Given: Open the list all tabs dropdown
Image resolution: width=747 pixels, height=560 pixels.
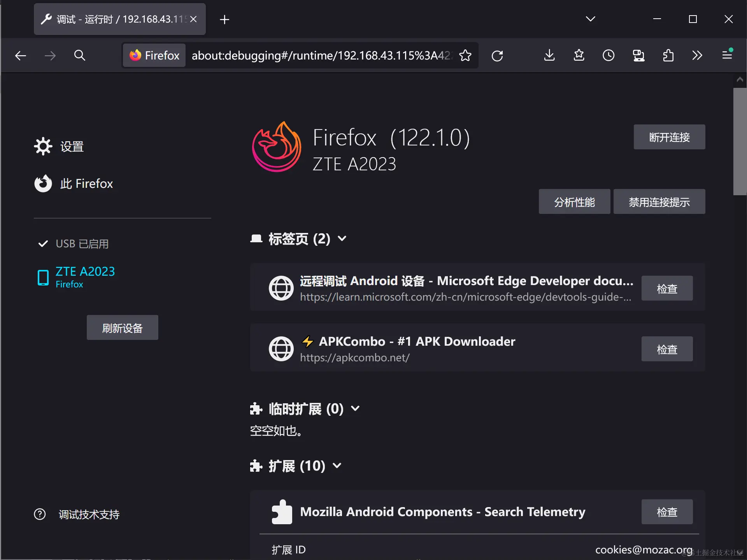Looking at the screenshot, I should pyautogui.click(x=590, y=19).
